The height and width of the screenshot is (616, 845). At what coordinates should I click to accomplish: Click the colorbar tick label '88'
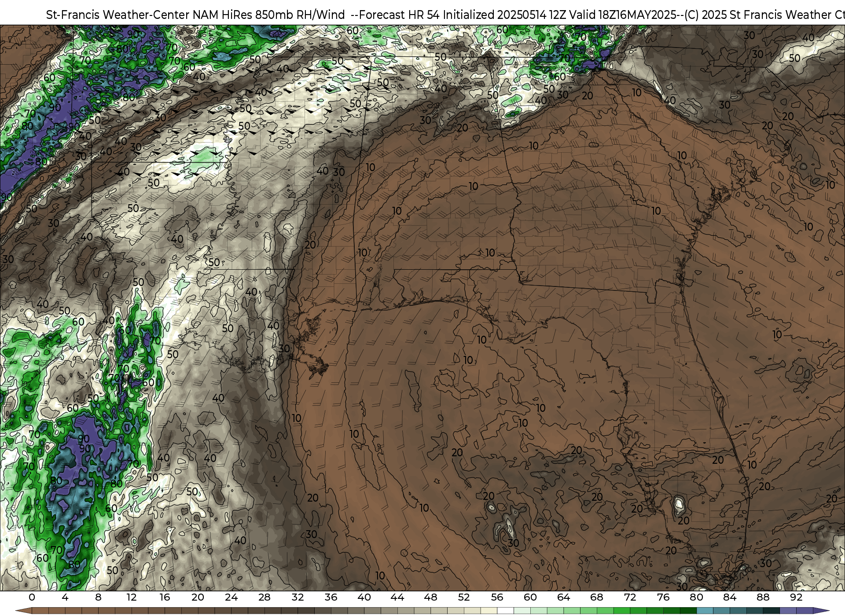coord(763,597)
